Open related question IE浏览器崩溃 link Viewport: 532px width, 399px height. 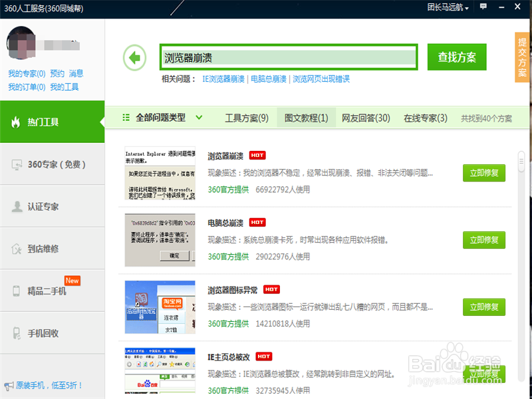[x=223, y=79]
